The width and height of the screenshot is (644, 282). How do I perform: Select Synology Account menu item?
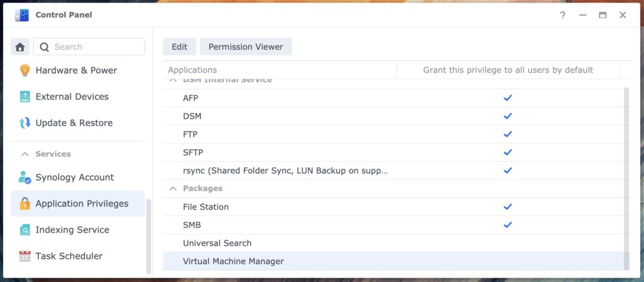coord(77,177)
